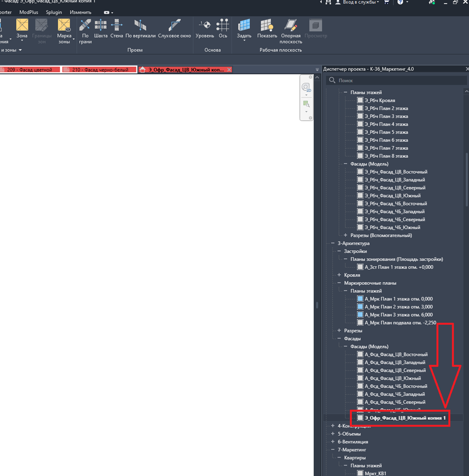Switch to the 209 - Фасад цветной tab
The image size is (469, 476).
30,69
